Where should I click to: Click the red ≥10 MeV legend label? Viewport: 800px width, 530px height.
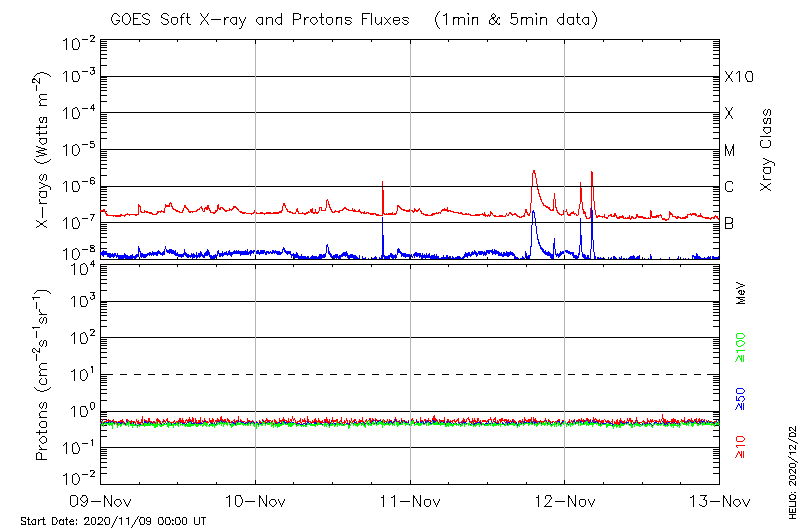[x=741, y=447]
